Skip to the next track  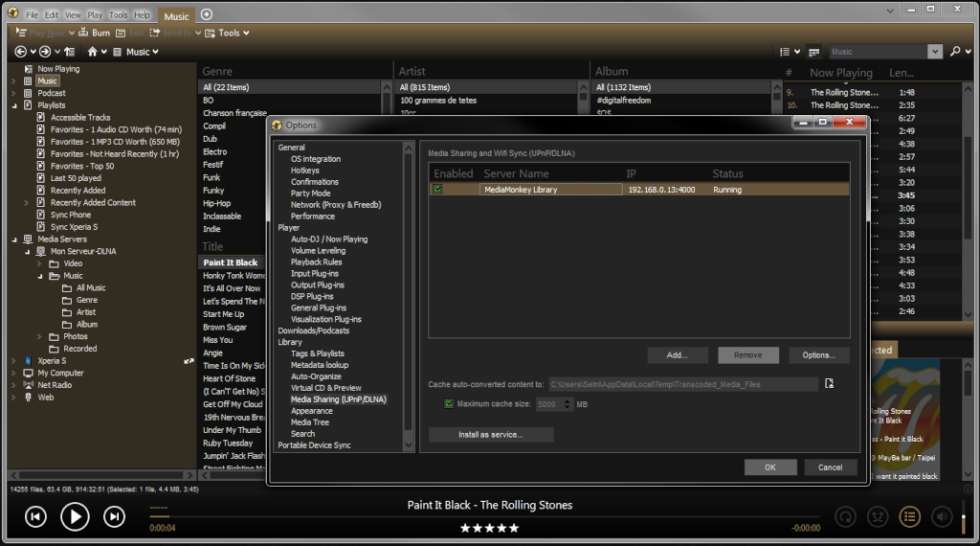[x=115, y=516]
